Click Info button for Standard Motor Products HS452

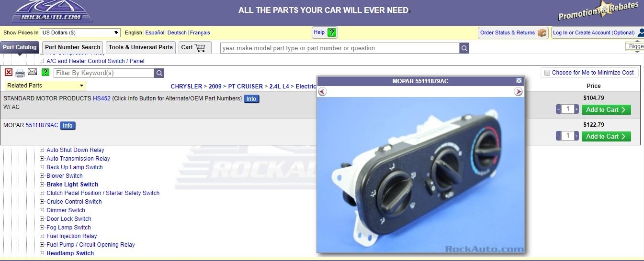tap(251, 99)
